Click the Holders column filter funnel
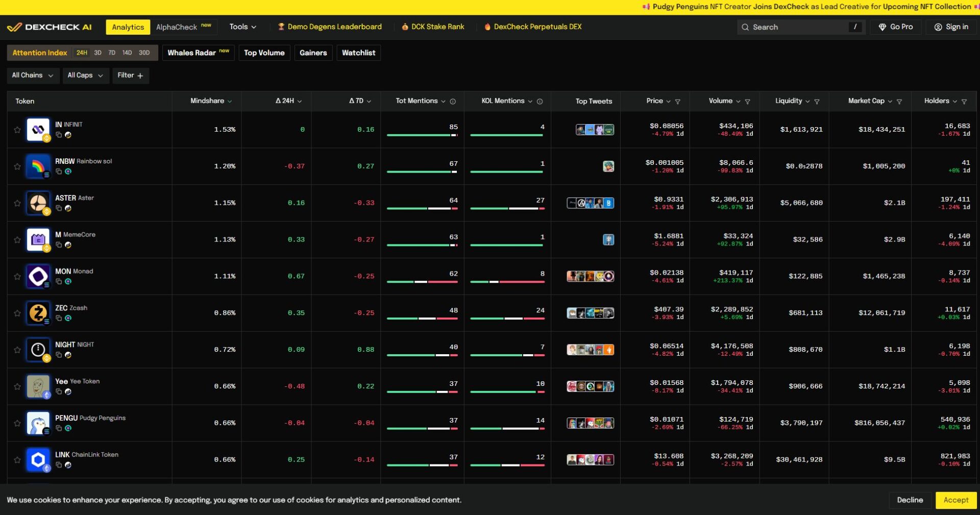The image size is (980, 515). (964, 102)
